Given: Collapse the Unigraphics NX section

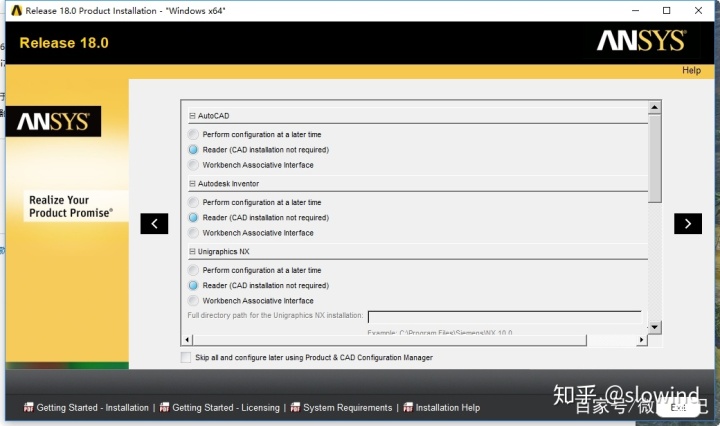Looking at the screenshot, I should [x=192, y=252].
